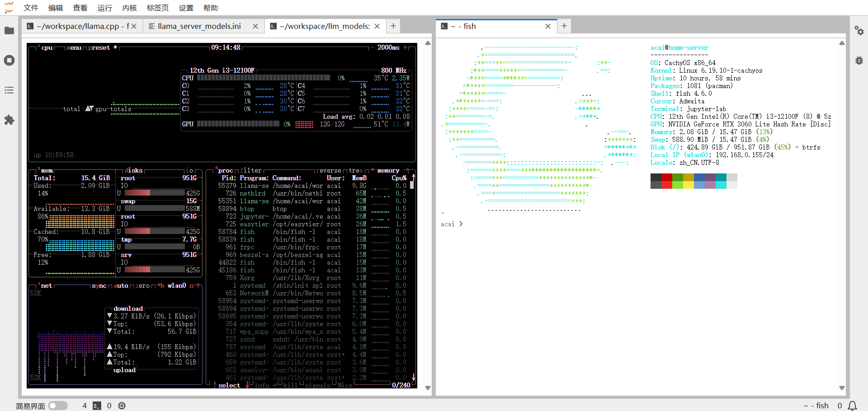The width and height of the screenshot is (868, 411).
Task: Open the debugger bug icon
Action: [859, 61]
